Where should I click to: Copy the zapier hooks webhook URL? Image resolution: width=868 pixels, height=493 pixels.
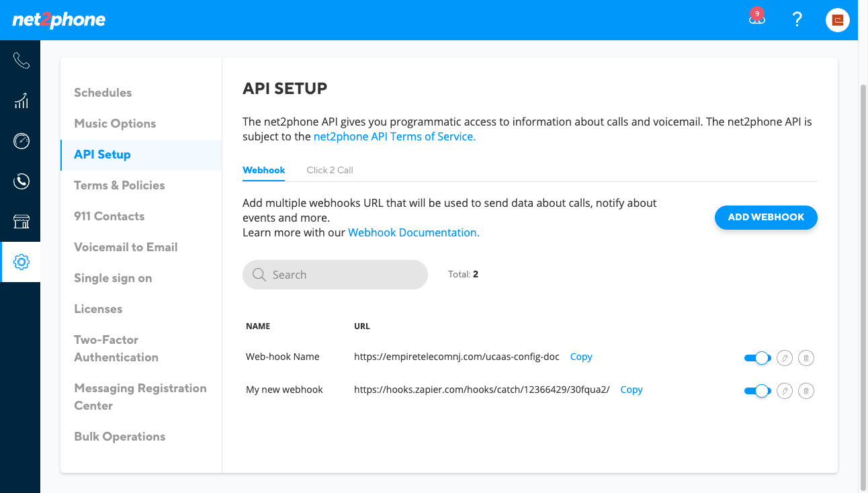[632, 390]
